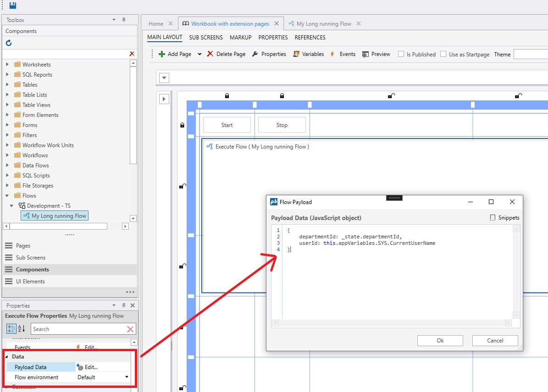Screen dimensions: 548x392
Task: Click the red Delete Page icon
Action: (x=210, y=54)
